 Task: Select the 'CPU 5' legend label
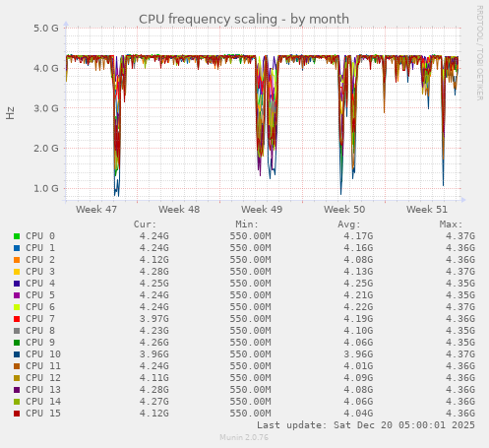(x=40, y=295)
